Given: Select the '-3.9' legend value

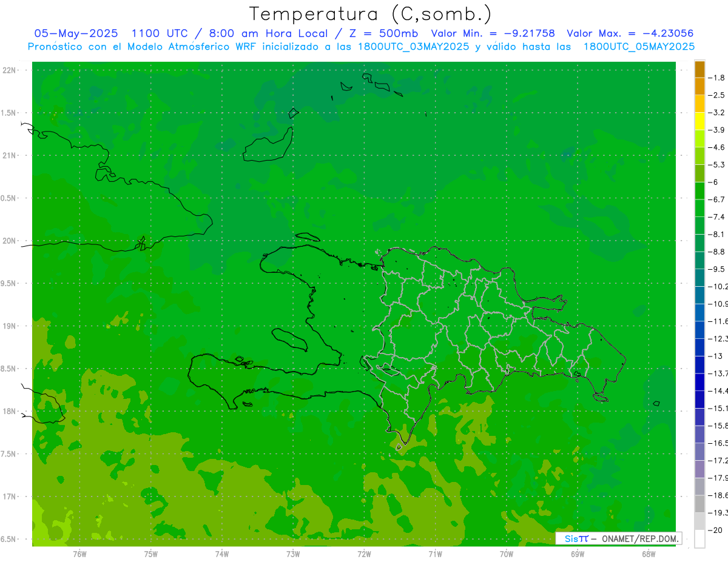Looking at the screenshot, I should coord(716,130).
